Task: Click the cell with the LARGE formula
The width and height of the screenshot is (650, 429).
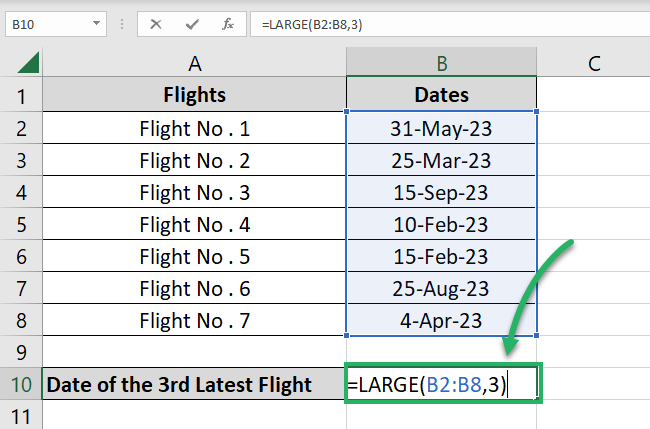Action: 441,384
